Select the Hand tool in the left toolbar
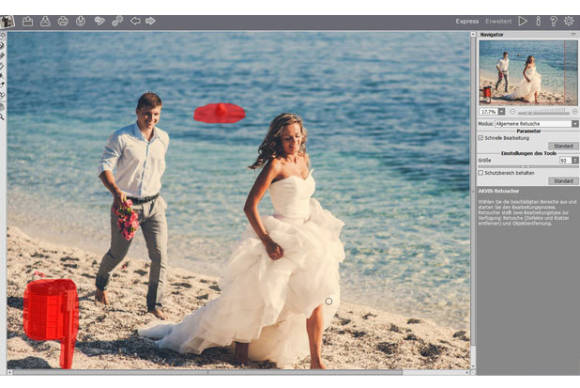 pos(3,107)
